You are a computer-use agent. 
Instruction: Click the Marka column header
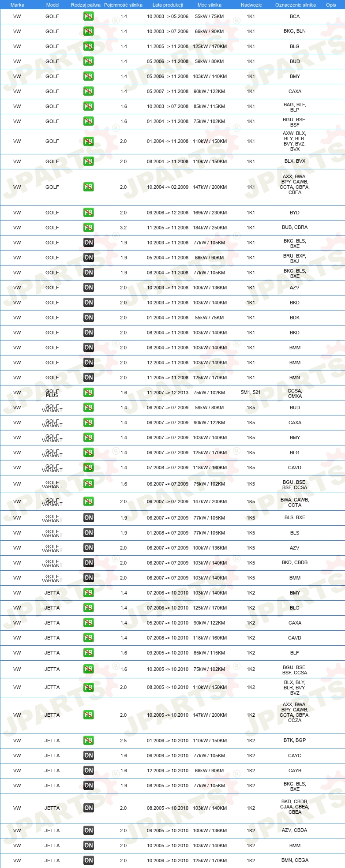pyautogui.click(x=17, y=5)
